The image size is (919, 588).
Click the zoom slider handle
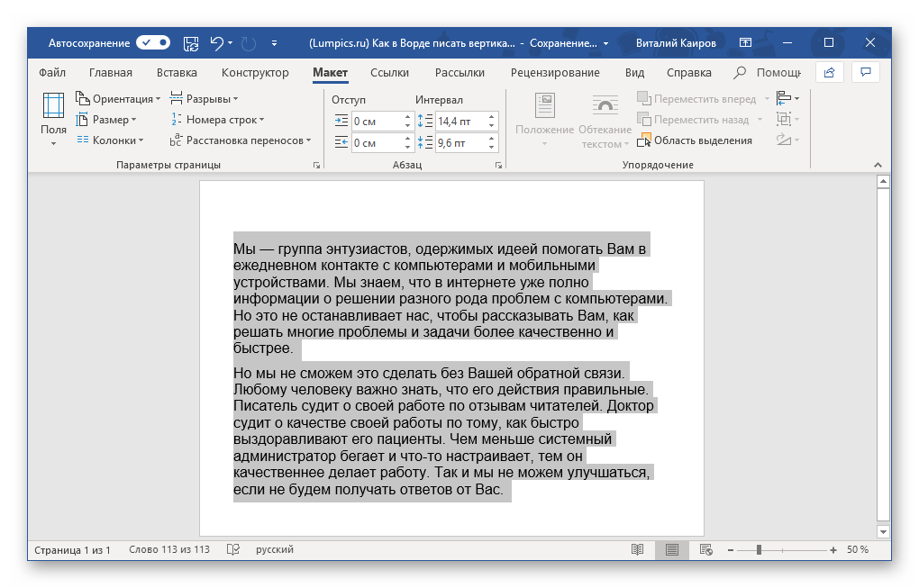[760, 549]
